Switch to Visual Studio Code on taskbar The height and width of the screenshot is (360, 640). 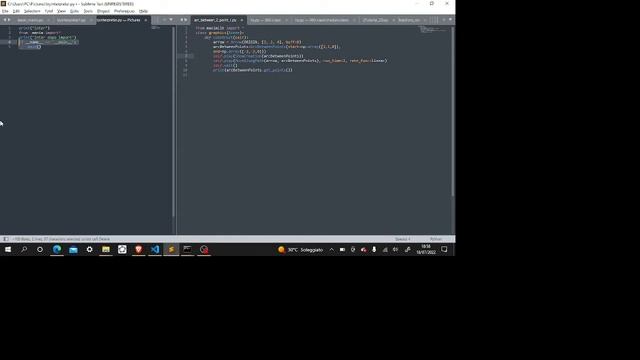coord(155,249)
